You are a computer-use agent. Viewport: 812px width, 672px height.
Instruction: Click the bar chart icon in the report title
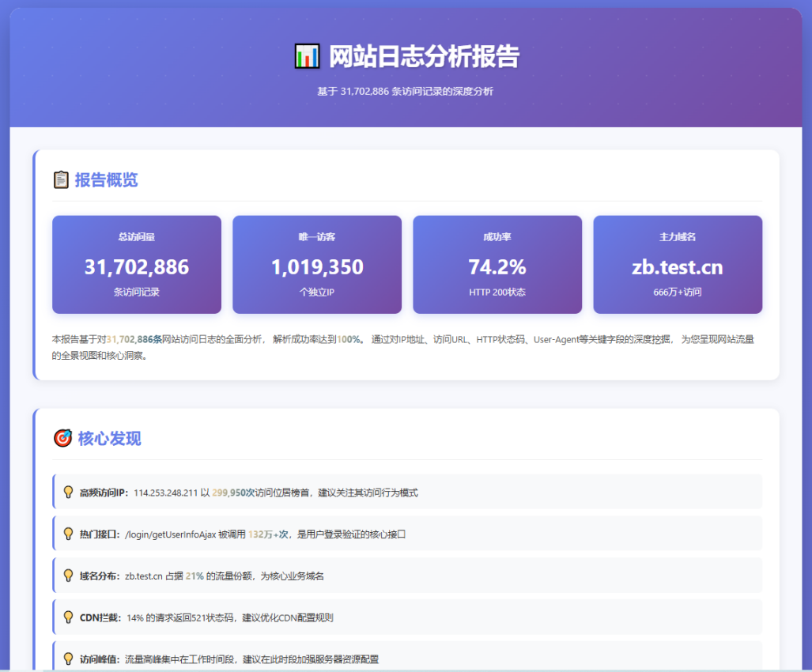coord(307,56)
